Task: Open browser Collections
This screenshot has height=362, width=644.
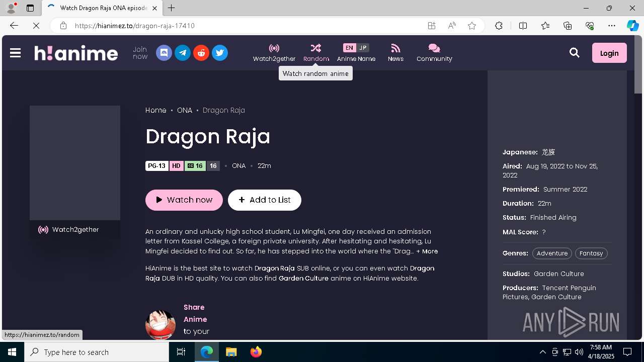Action: (568, 26)
